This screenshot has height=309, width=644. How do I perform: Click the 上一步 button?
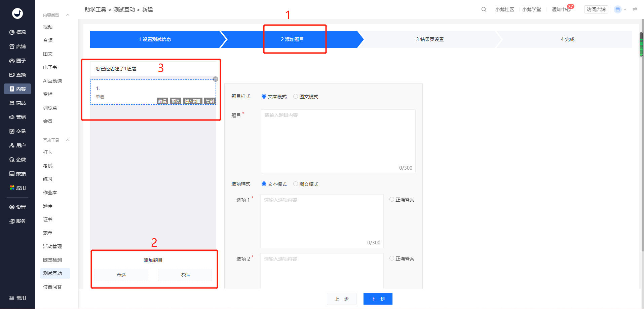tap(341, 299)
